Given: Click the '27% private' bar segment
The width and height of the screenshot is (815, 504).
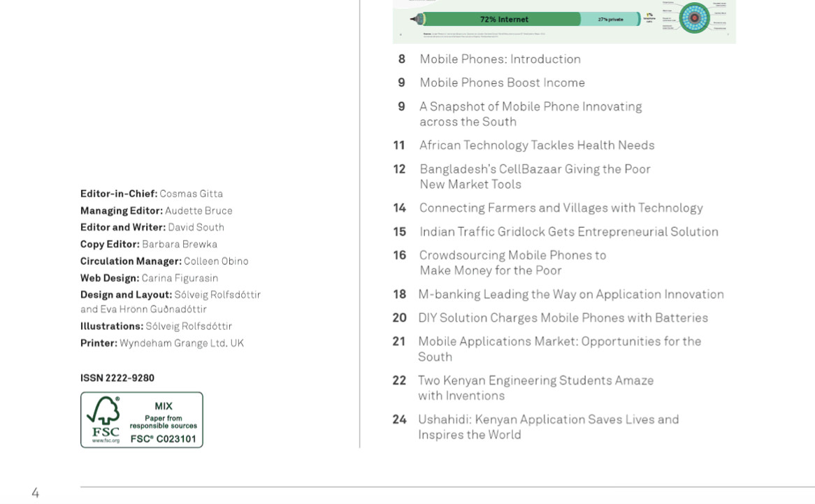Looking at the screenshot, I should tap(610, 19).
